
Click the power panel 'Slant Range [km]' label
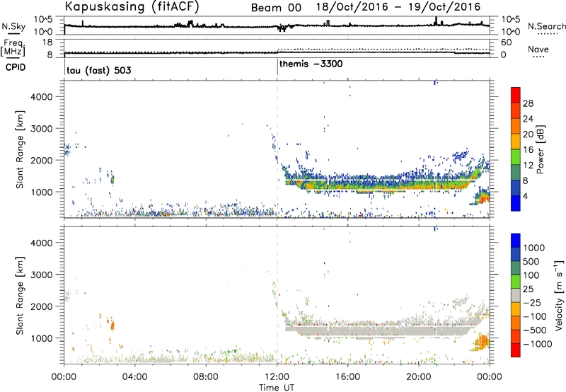coord(20,149)
